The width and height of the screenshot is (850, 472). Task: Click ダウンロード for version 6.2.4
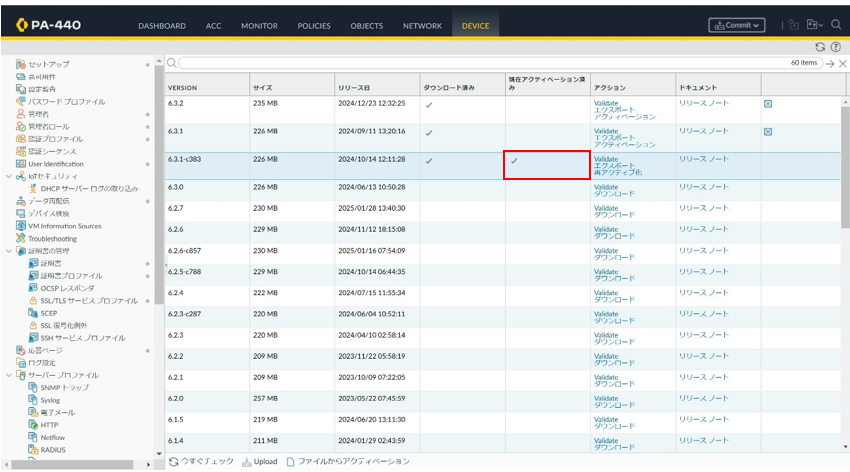[x=614, y=299]
